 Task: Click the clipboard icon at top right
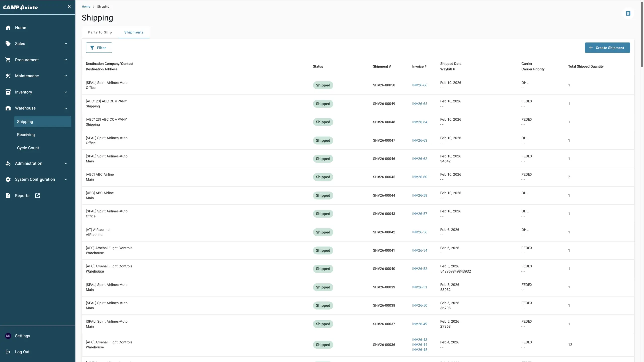[x=628, y=13]
